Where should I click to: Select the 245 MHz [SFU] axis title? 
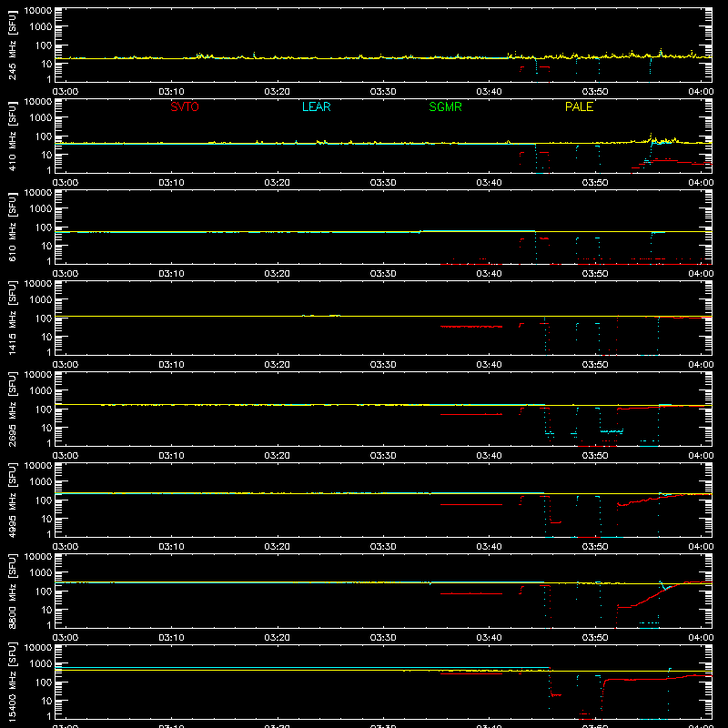point(12,45)
